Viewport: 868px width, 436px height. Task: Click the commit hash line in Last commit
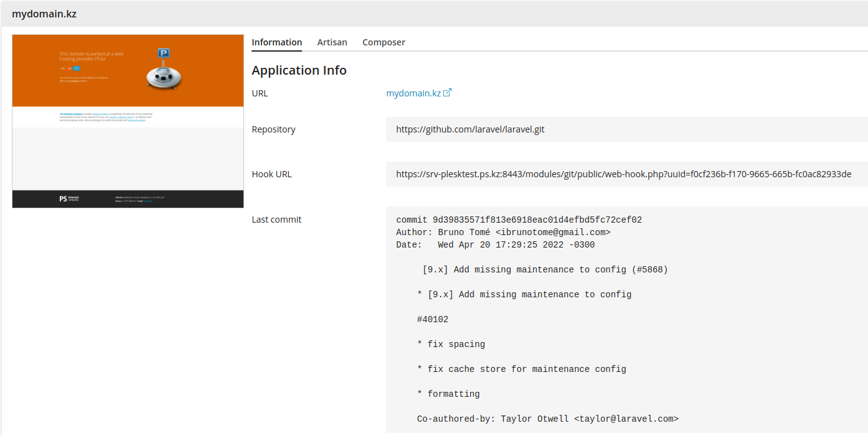pyautogui.click(x=519, y=220)
